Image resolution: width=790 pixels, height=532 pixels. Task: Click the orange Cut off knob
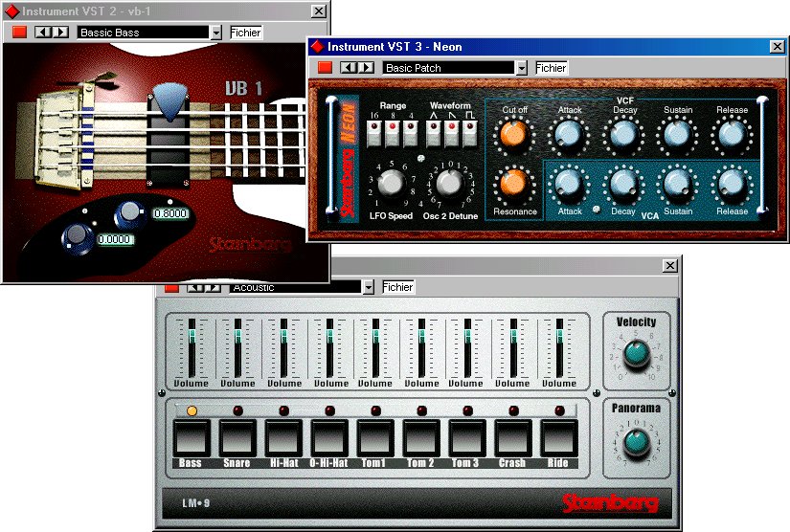(x=513, y=134)
